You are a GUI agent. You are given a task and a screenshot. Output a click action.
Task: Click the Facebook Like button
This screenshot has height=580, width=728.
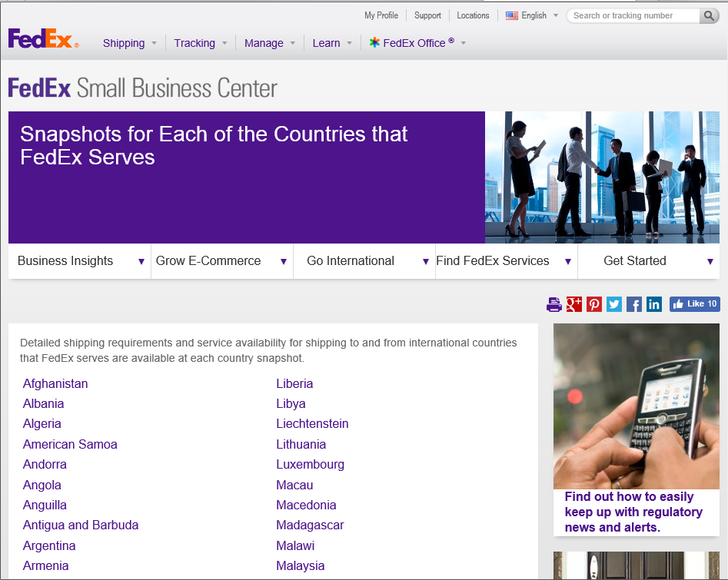(695, 304)
